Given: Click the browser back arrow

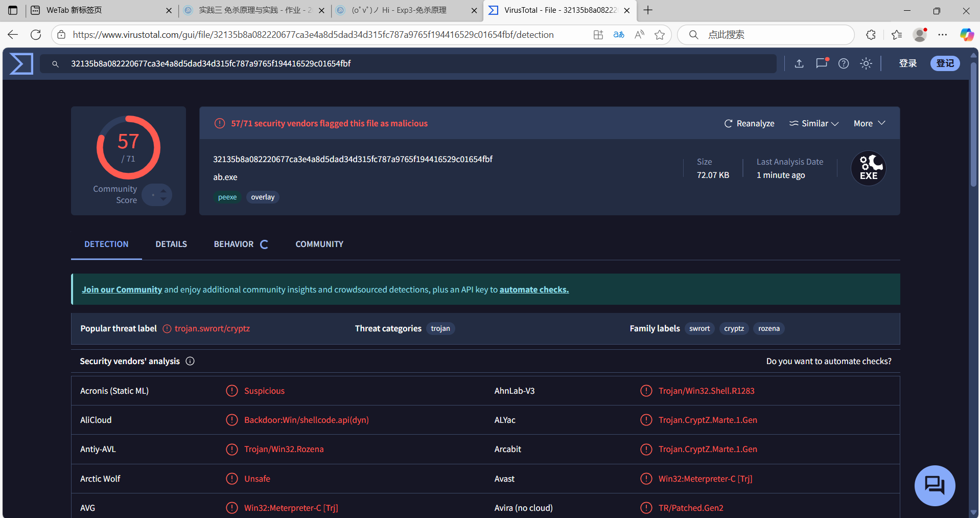Looking at the screenshot, I should click(13, 35).
